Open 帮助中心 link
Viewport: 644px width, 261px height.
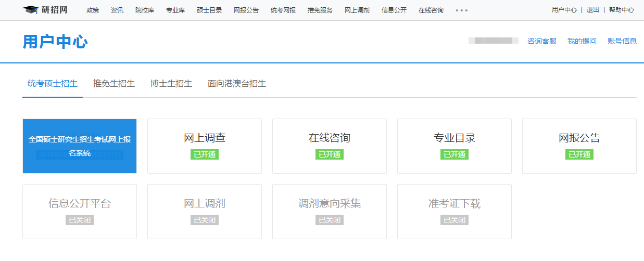[621, 10]
